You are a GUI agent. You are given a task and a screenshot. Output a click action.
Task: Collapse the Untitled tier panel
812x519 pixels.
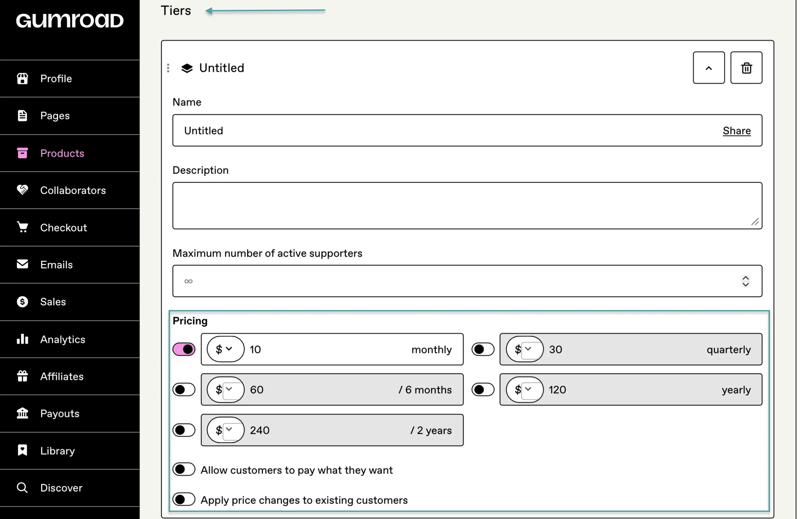tap(708, 68)
